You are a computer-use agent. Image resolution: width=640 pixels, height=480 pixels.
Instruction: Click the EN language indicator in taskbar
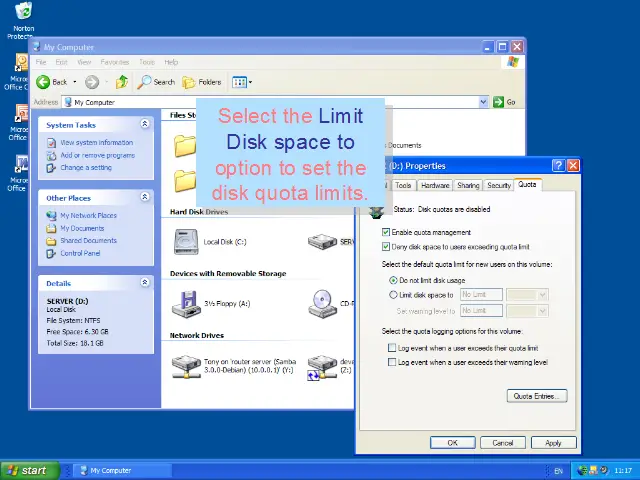point(558,471)
